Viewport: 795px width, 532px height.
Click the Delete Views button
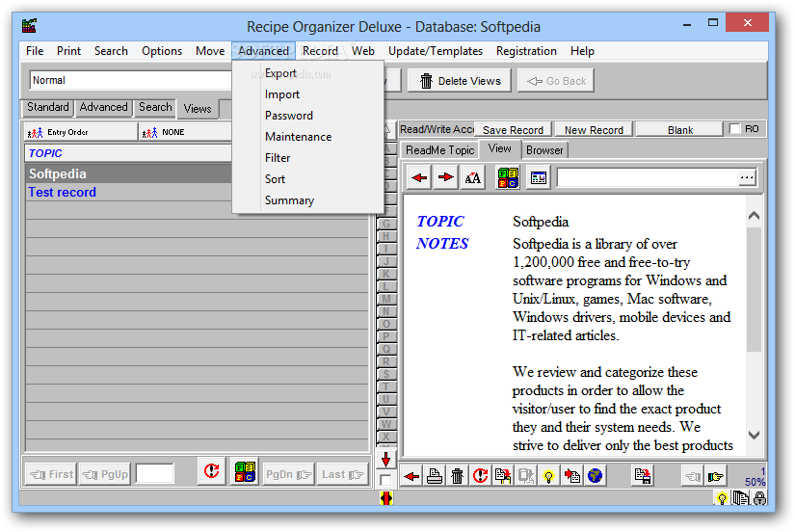pyautogui.click(x=460, y=81)
